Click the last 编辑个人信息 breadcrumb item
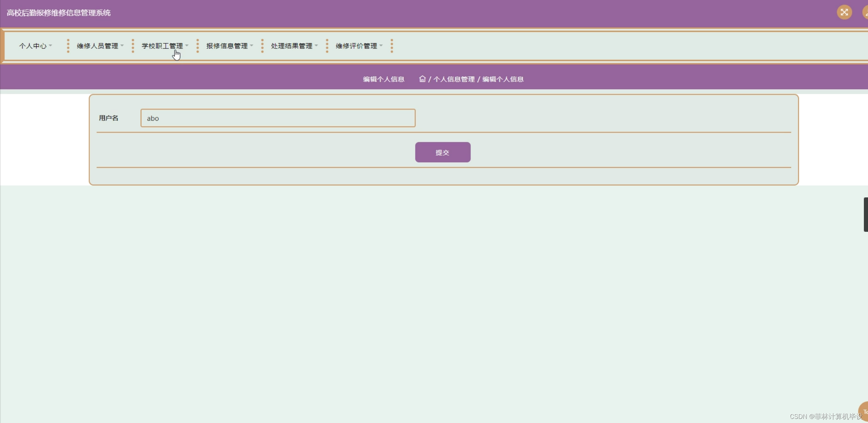 (x=503, y=79)
